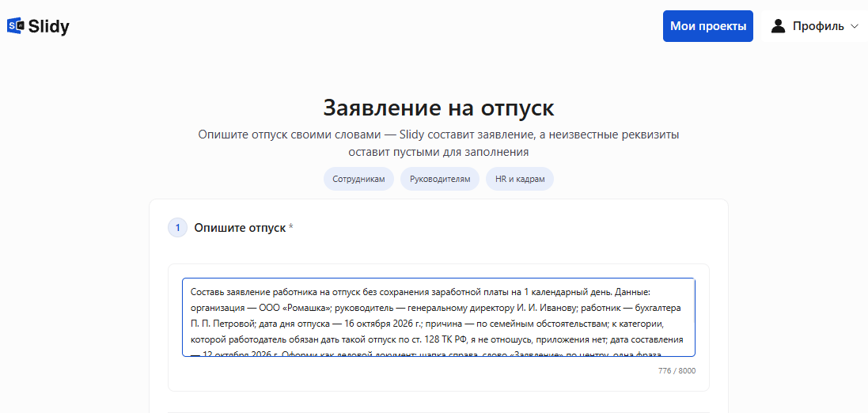Open the Профиль menu label

818,26
